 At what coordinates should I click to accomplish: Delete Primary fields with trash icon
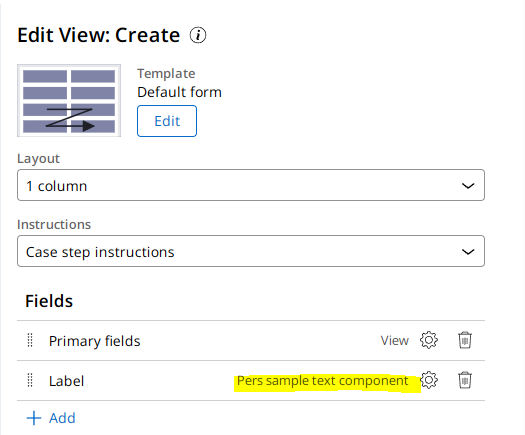(x=465, y=340)
